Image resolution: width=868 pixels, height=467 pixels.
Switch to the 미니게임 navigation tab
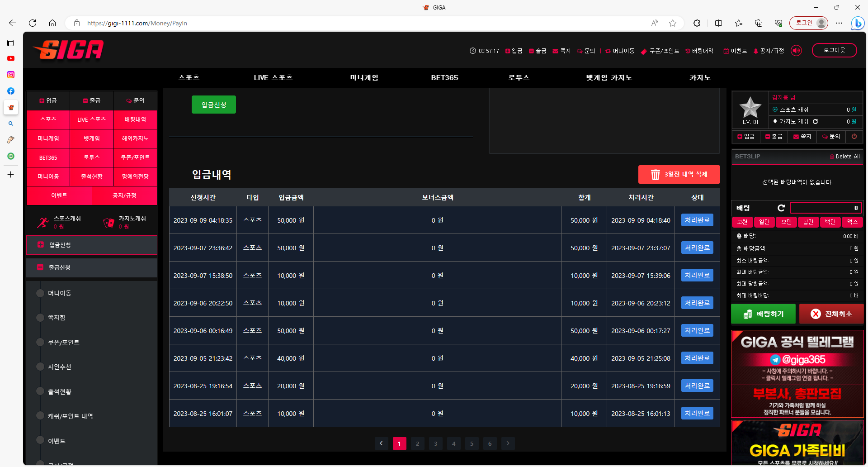pos(364,78)
